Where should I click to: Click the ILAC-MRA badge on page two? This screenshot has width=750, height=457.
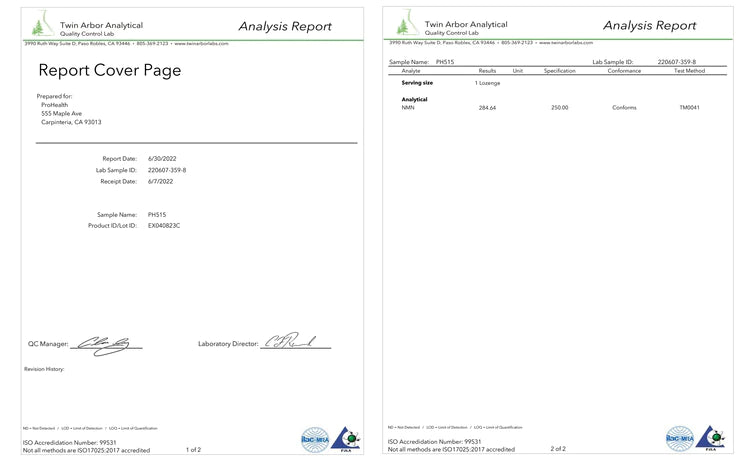click(679, 439)
